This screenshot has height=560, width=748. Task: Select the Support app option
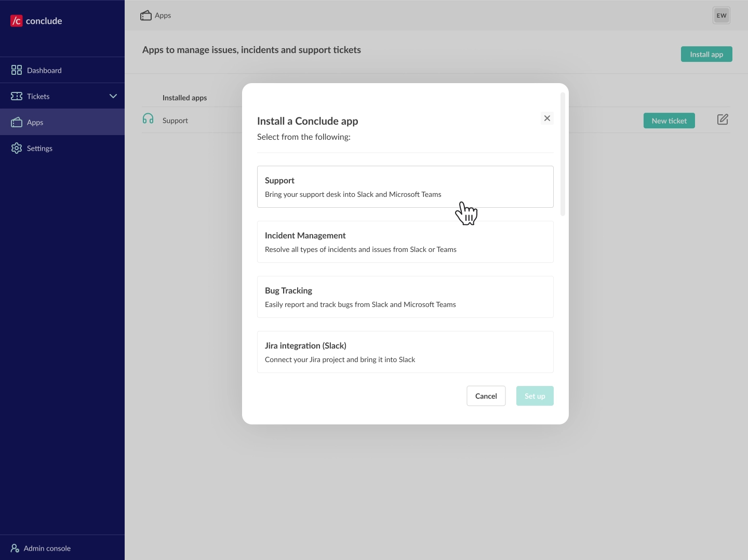(405, 187)
